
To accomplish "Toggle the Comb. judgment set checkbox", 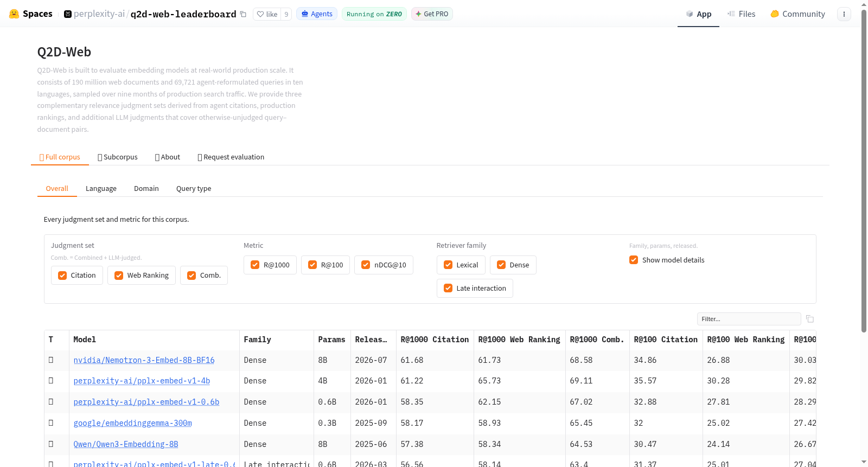I will 192,276.
